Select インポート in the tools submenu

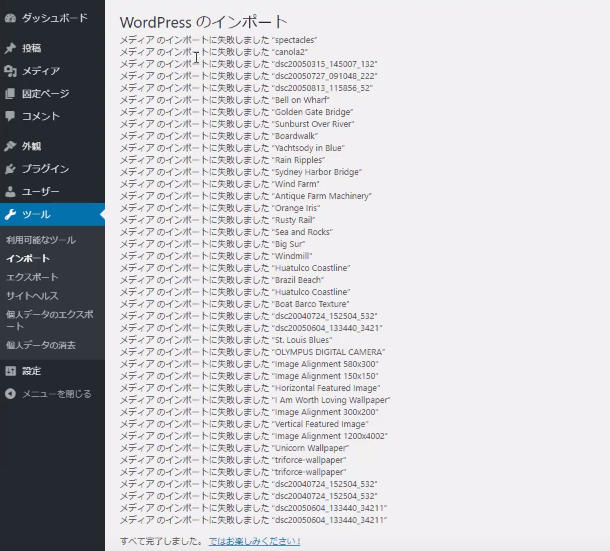point(27,259)
